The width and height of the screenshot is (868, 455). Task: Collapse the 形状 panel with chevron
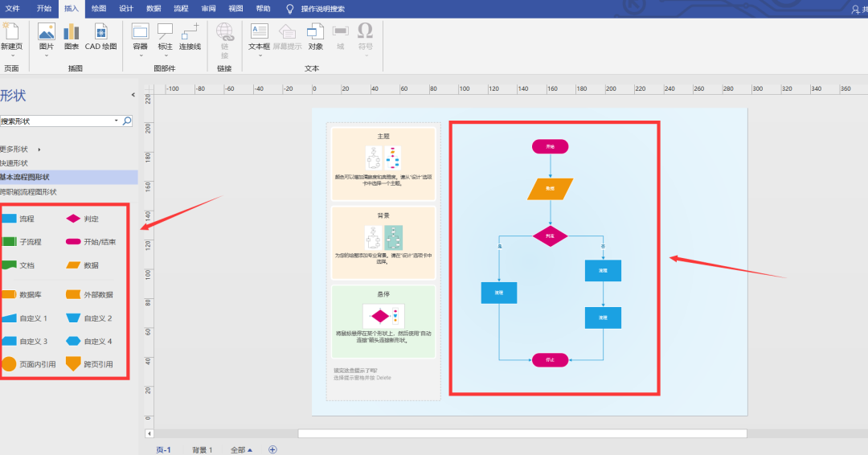133,95
